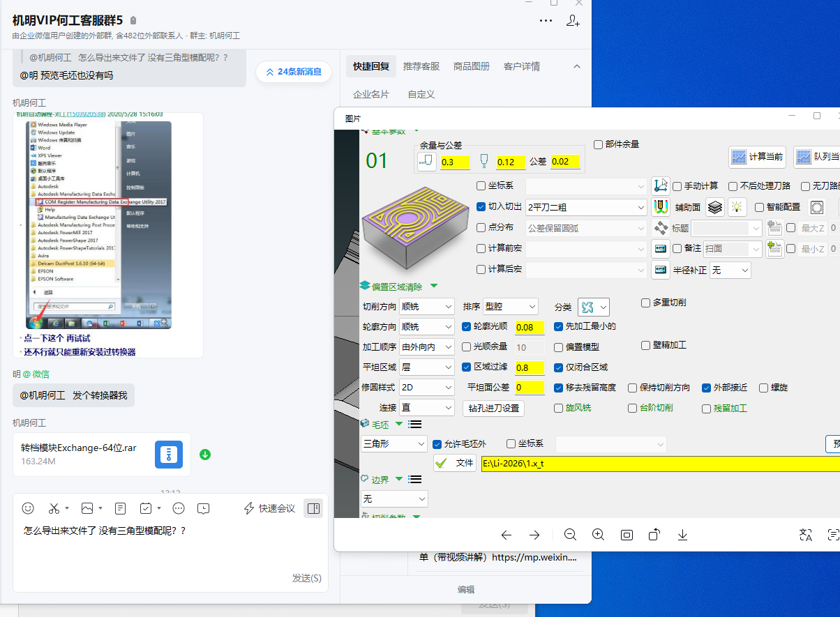Open the 毛坯 三角形 type dropdown
Screen dimensions: 840x617
(394, 443)
